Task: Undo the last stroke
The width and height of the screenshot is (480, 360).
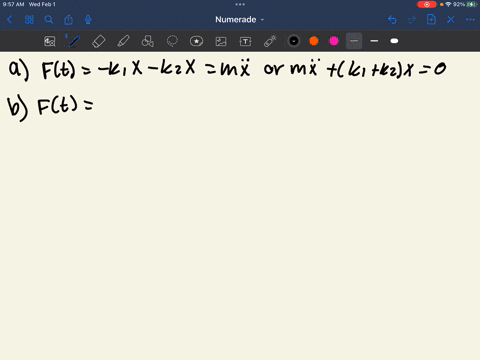Action: (x=392, y=20)
